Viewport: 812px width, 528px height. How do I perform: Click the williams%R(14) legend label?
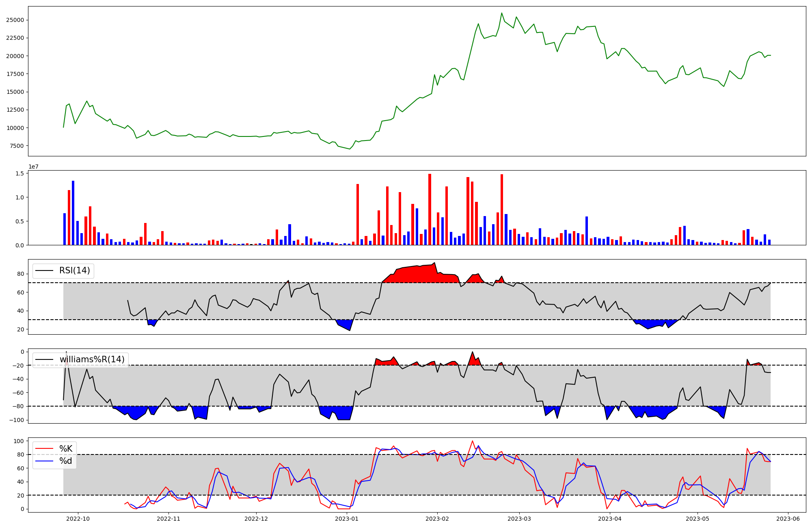pyautogui.click(x=92, y=359)
